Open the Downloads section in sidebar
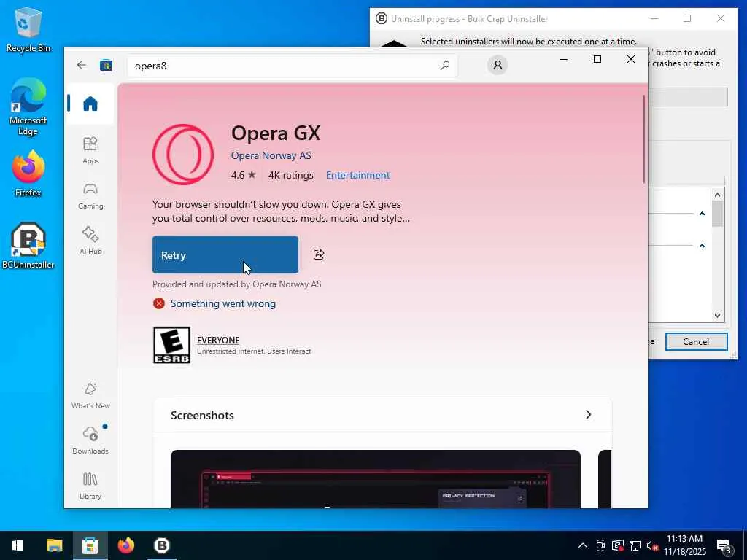The height and width of the screenshot is (560, 747). 90,440
